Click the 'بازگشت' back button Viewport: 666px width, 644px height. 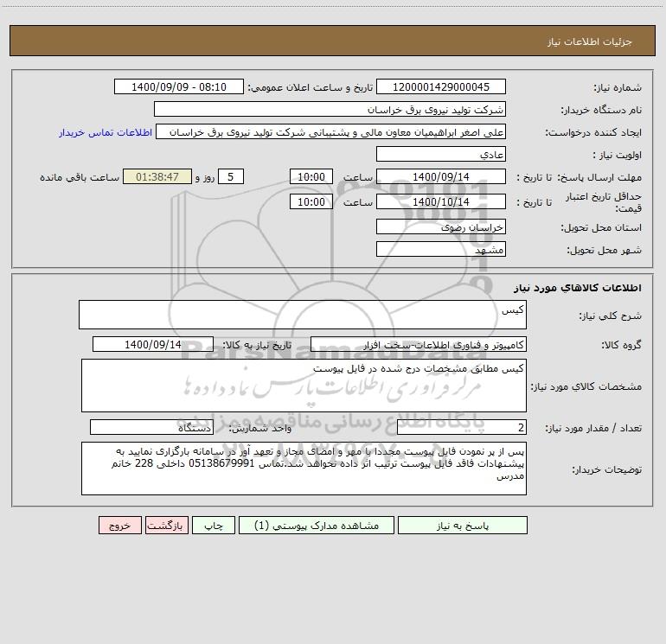click(x=166, y=526)
